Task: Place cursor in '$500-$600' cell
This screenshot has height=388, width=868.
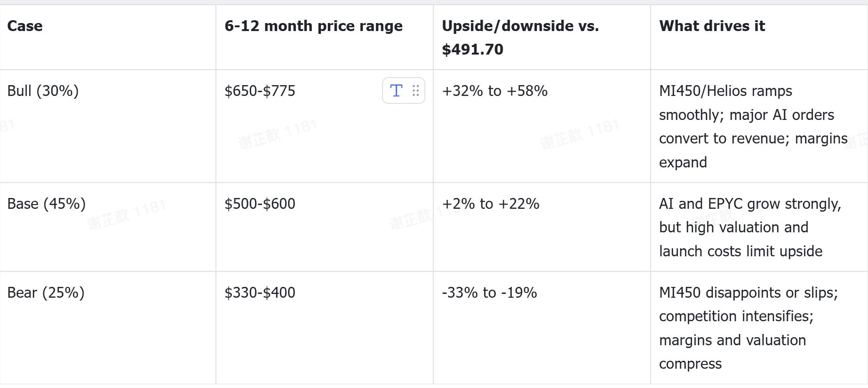Action: pos(325,227)
